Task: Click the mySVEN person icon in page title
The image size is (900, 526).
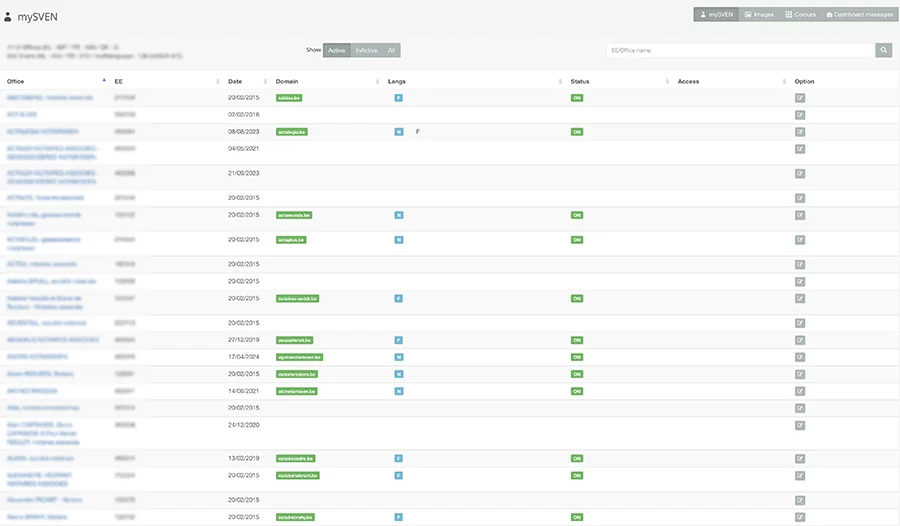Action: click(x=7, y=17)
